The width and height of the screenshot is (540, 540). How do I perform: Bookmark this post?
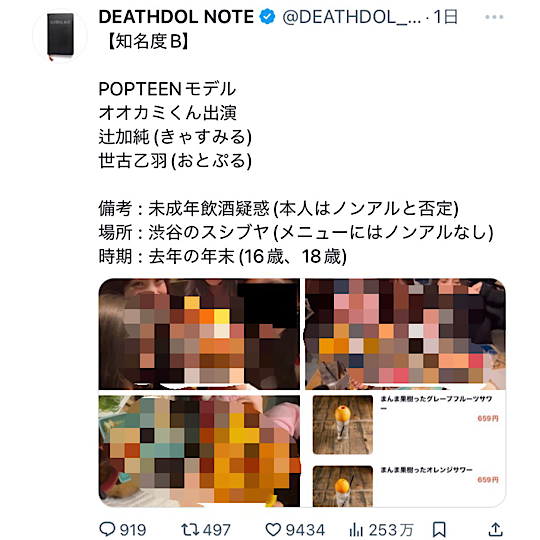point(439,529)
